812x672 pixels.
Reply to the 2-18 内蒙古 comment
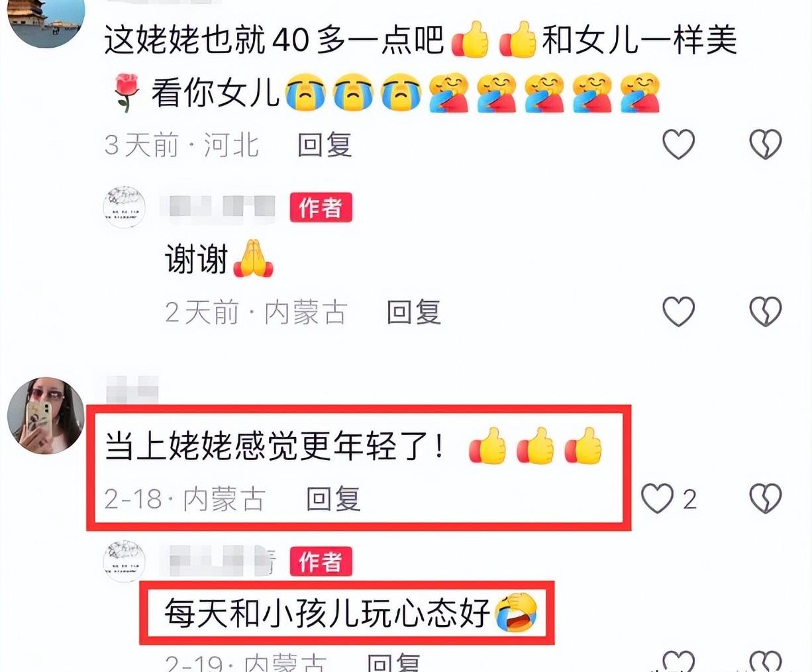[x=333, y=499]
